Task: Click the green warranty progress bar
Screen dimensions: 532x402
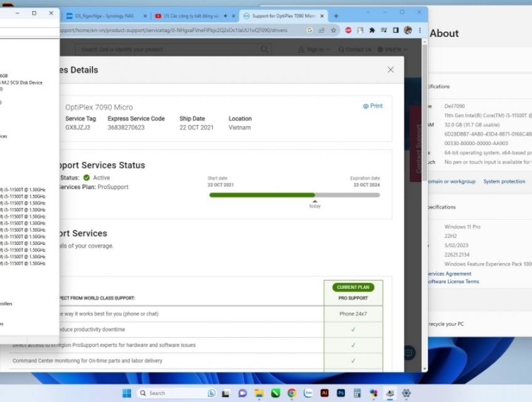Action: click(x=262, y=195)
